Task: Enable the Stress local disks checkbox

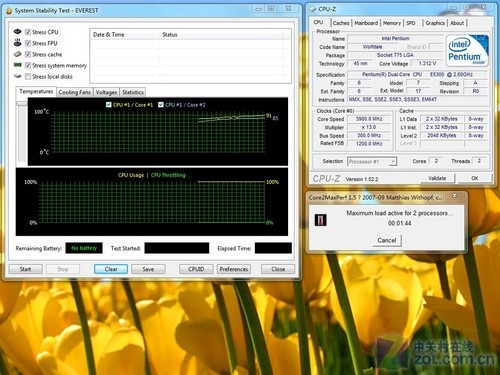Action: point(28,76)
